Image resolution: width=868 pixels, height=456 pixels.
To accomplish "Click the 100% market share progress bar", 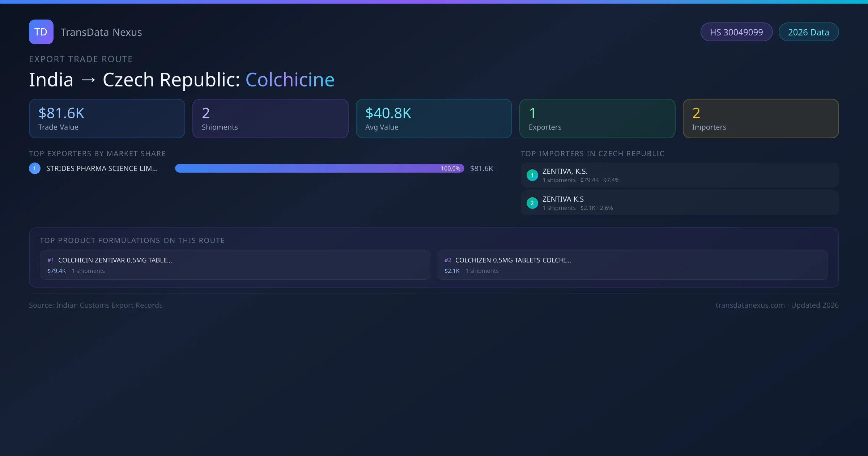I will [320, 168].
